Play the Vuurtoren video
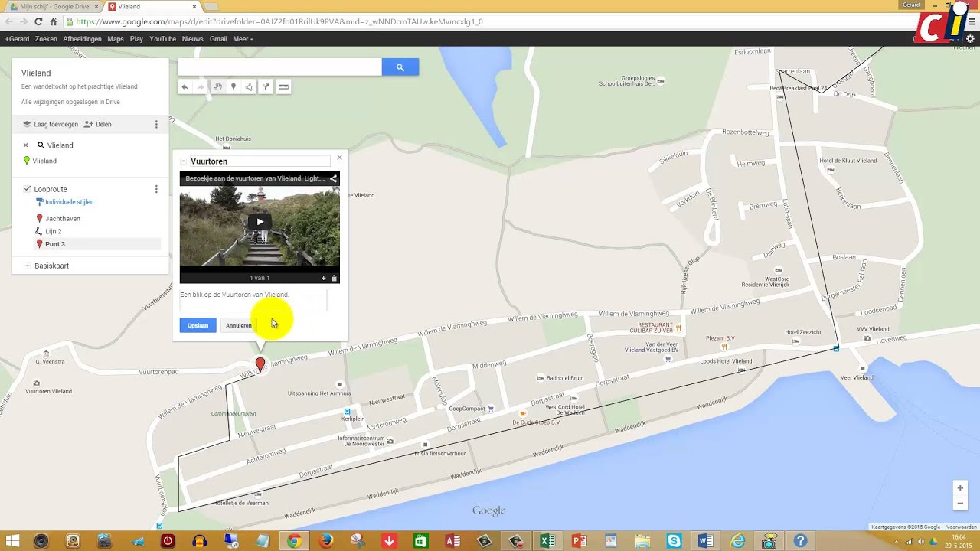 point(260,222)
